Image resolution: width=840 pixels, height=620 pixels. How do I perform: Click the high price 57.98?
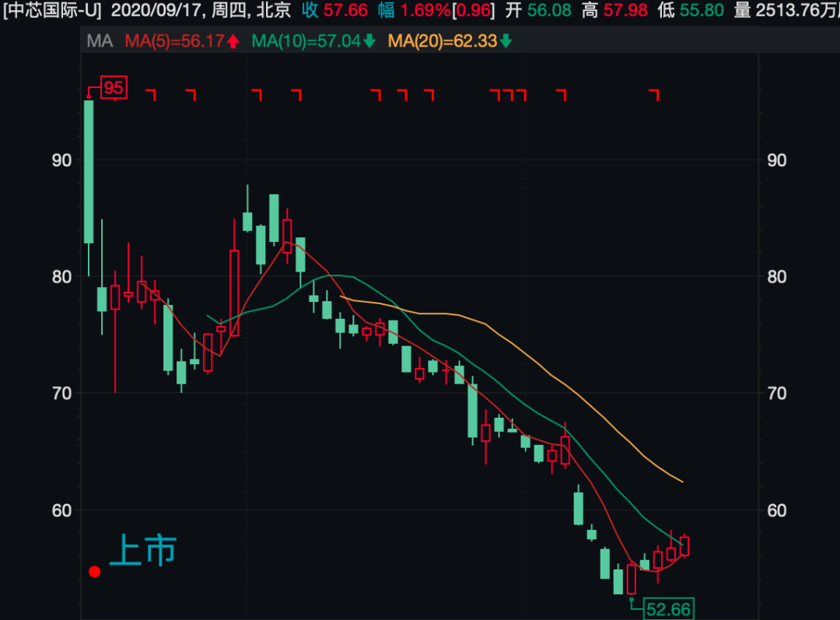[625, 9]
